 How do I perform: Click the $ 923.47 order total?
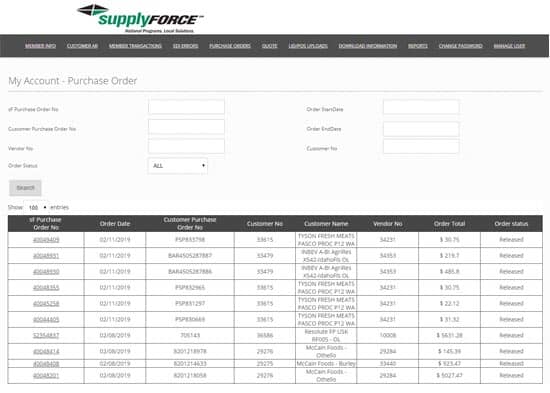coord(449,364)
